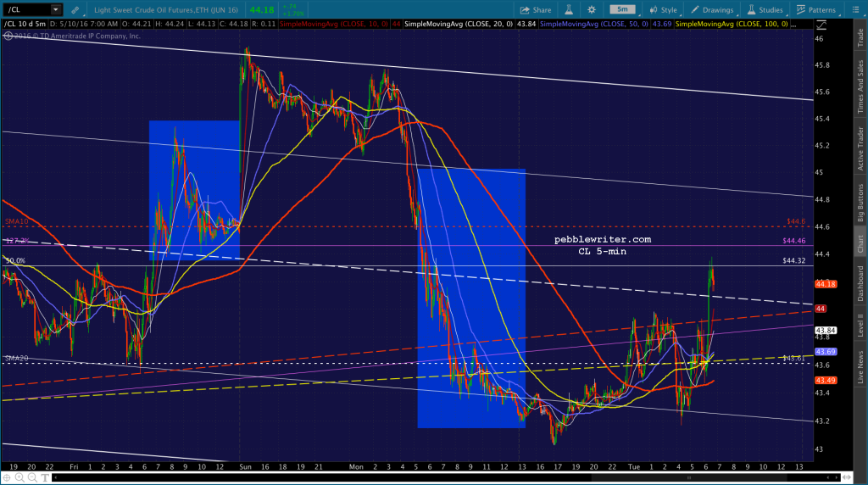Click the scrollbar right arrow at right end
Screen dimensions: 868x485
click(836, 477)
